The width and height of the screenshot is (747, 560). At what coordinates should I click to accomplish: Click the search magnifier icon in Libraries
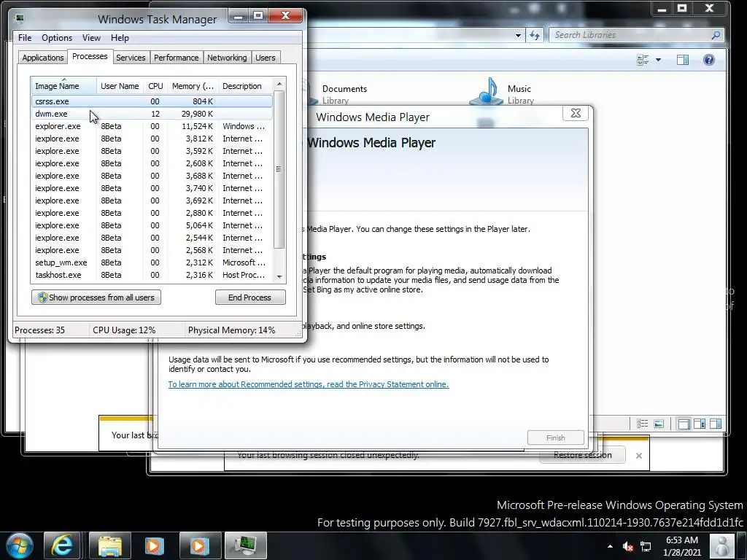tap(716, 35)
